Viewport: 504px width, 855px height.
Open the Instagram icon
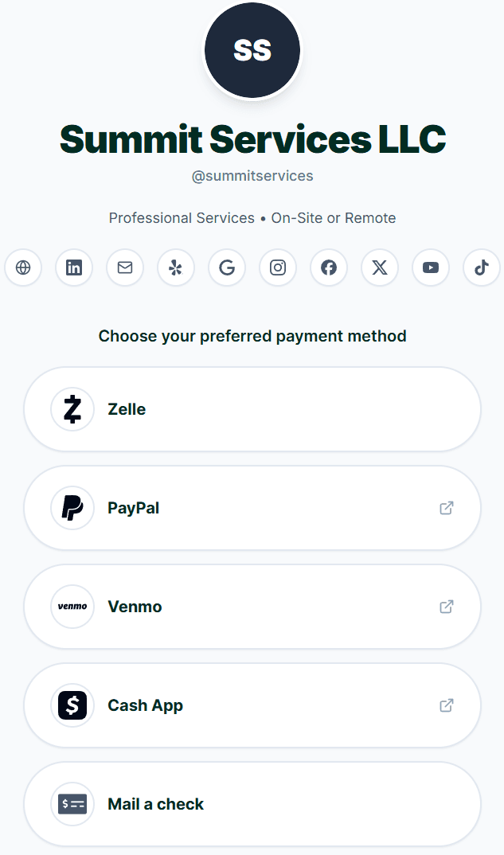pos(277,267)
